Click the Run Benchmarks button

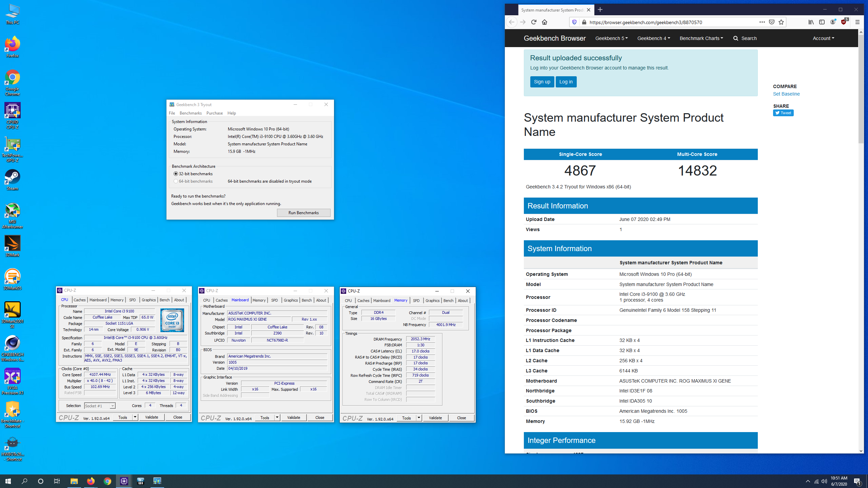click(x=303, y=213)
